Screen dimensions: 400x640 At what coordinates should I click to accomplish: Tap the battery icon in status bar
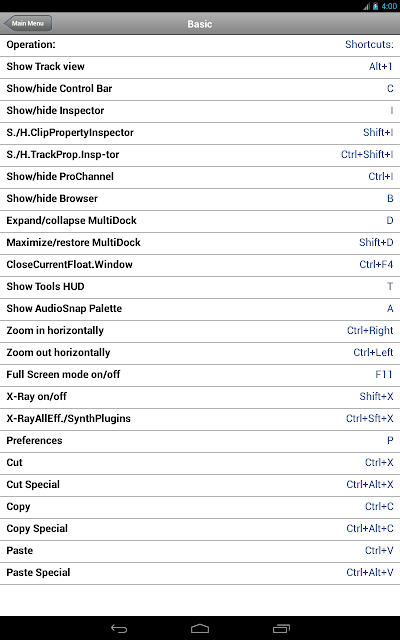[x=376, y=6]
